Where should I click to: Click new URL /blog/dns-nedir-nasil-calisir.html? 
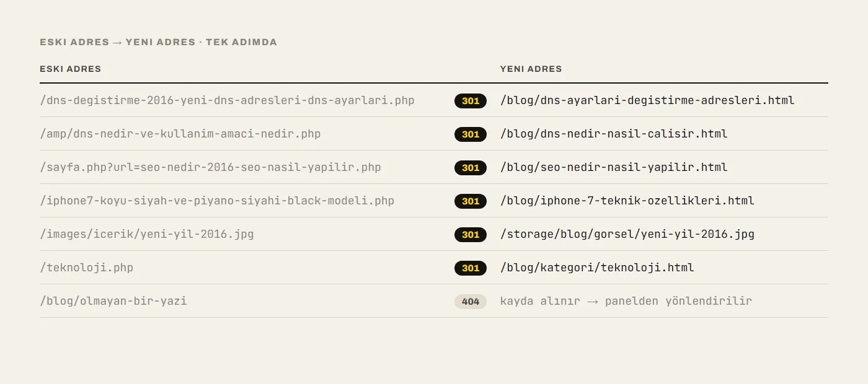(x=614, y=134)
